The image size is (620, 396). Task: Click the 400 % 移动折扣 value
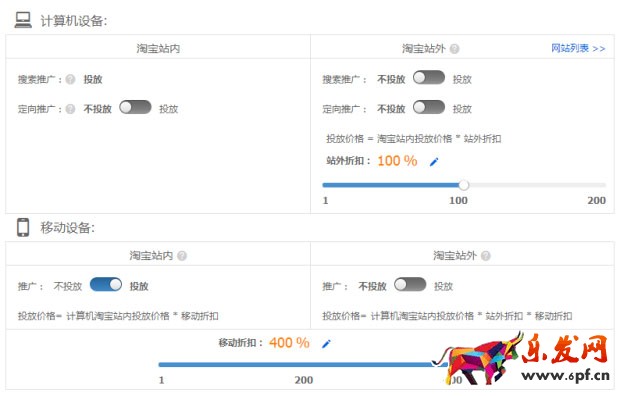(289, 343)
